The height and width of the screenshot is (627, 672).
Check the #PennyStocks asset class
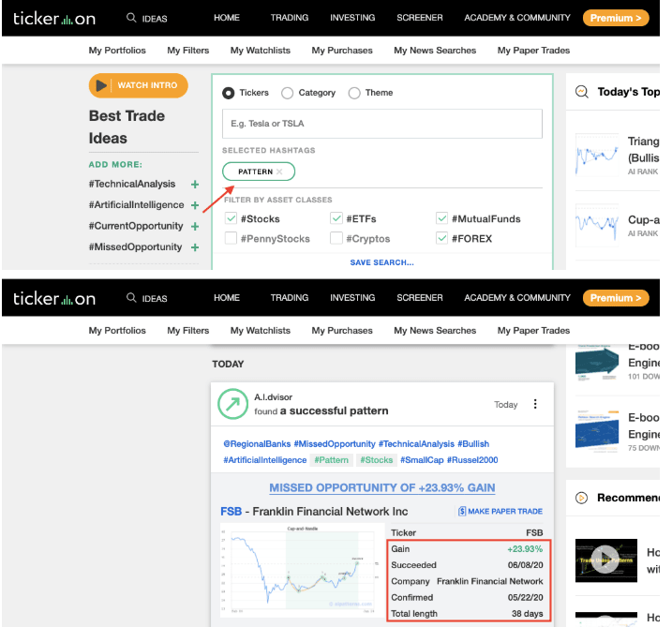[231, 238]
